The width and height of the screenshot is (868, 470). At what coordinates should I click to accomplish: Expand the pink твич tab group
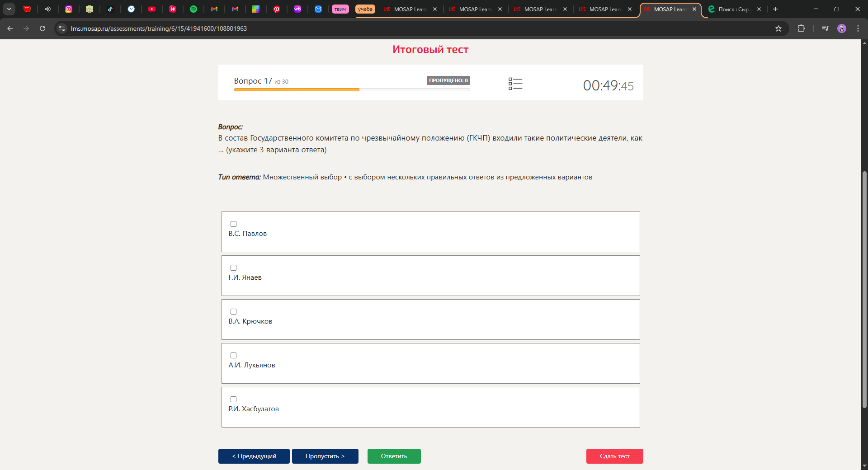tap(340, 9)
